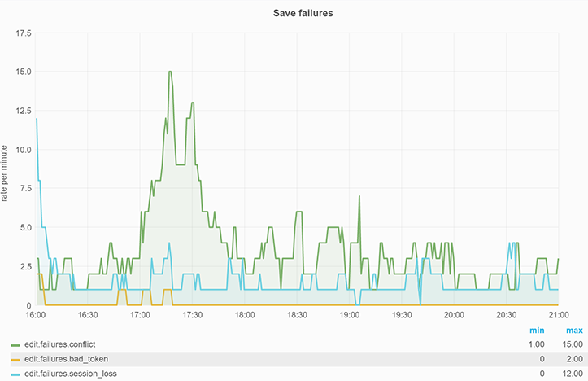Click the green conflict peak at 15.0
Viewport: 588px width, 381px height.
[170, 72]
